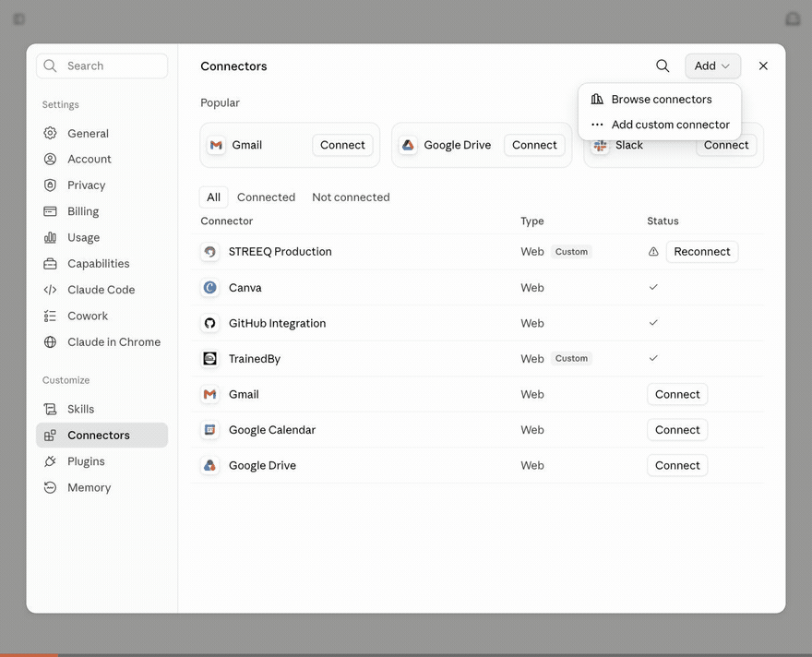Open Usage bar chart icon

[x=50, y=238]
